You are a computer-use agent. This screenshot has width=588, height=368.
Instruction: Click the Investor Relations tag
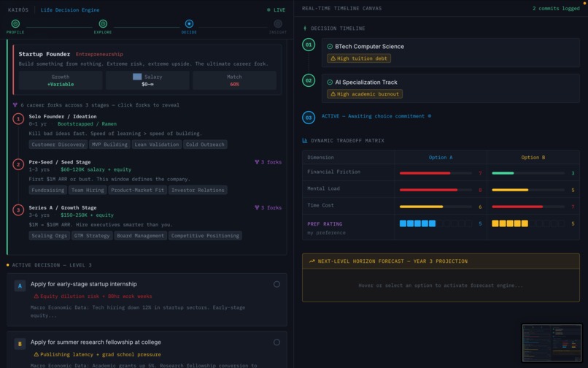click(198, 190)
